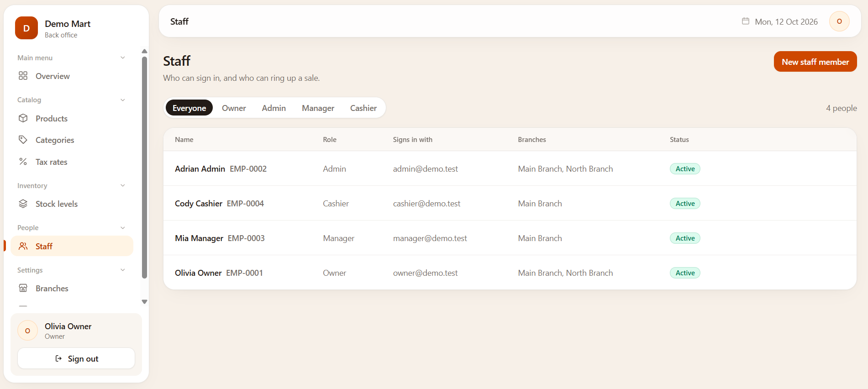Click the Products box icon
The height and width of the screenshot is (389, 868).
pyautogui.click(x=23, y=118)
